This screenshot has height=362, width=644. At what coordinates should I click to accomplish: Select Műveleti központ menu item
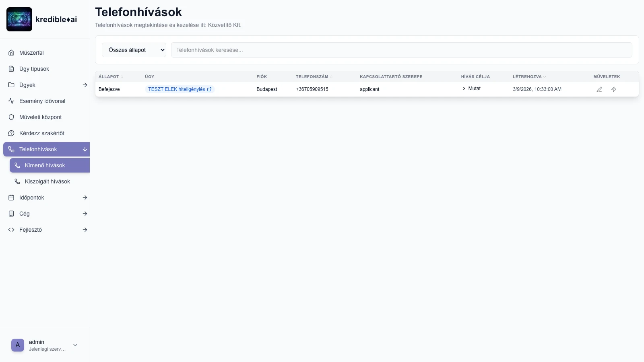click(40, 117)
